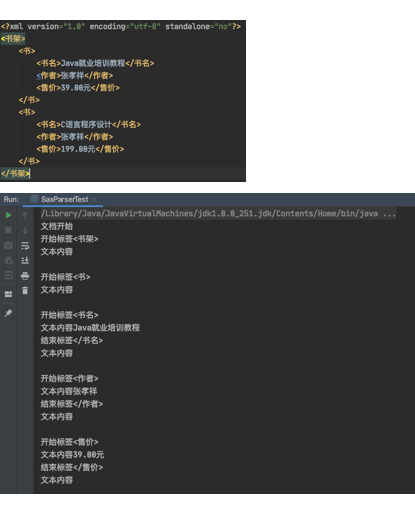Click the exit icon in Run toolbar

tap(8, 275)
